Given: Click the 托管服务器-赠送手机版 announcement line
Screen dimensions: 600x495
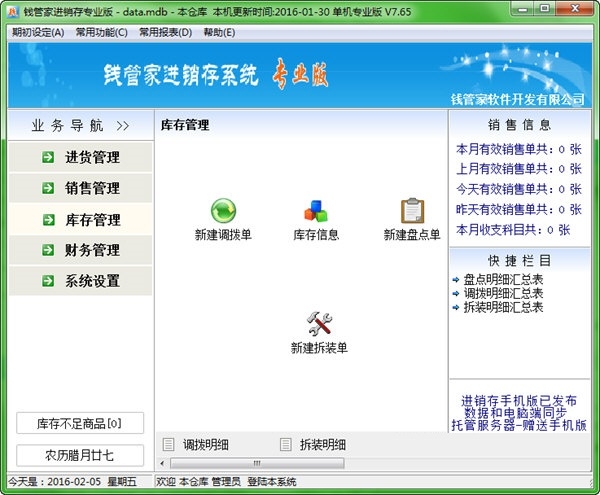Looking at the screenshot, I should [519, 425].
